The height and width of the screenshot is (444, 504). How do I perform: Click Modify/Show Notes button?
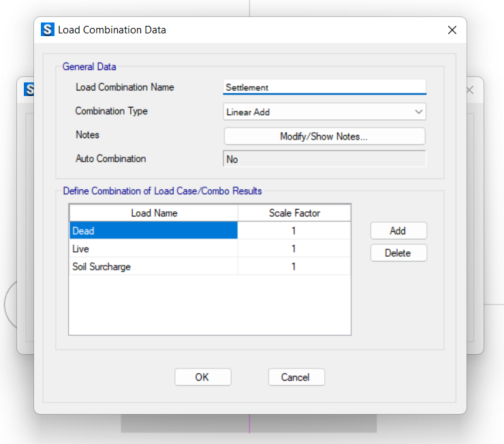324,136
